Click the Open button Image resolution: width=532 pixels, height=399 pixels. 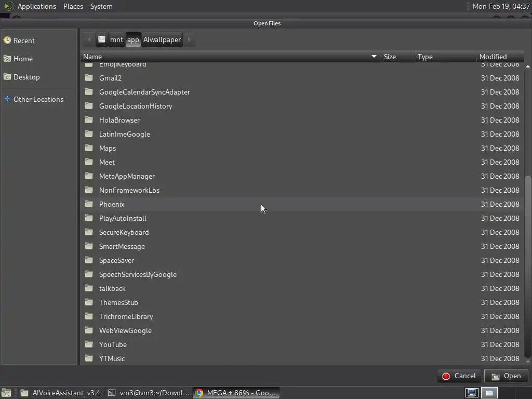[x=506, y=376]
